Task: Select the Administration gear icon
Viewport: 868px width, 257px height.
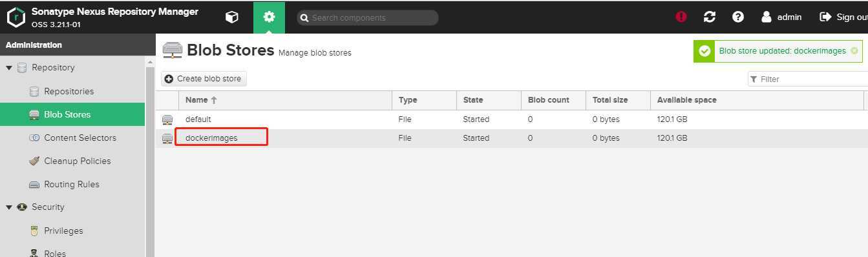Action: [x=269, y=17]
